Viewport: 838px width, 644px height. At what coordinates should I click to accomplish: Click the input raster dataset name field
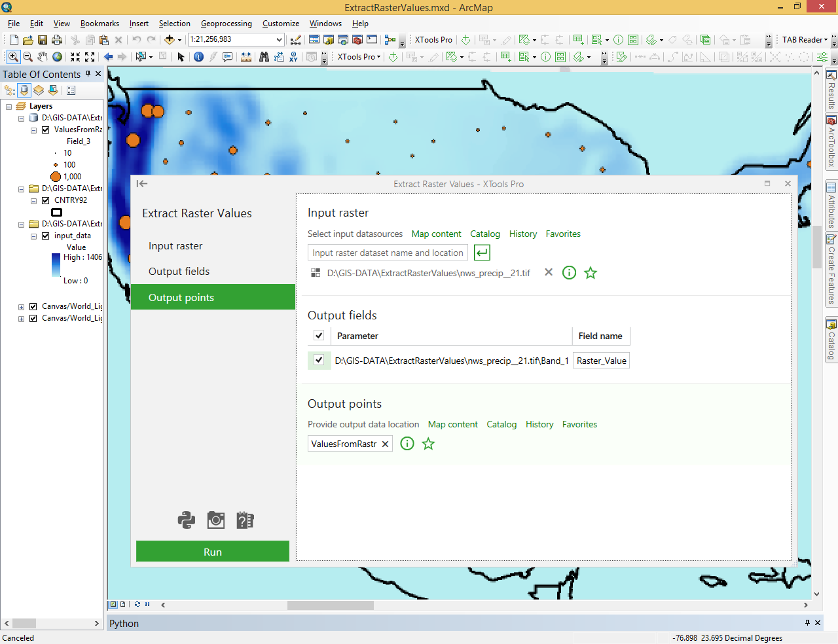388,253
